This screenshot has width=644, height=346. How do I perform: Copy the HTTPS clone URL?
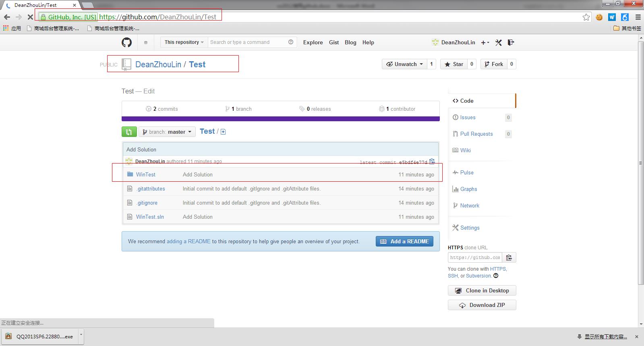click(509, 257)
